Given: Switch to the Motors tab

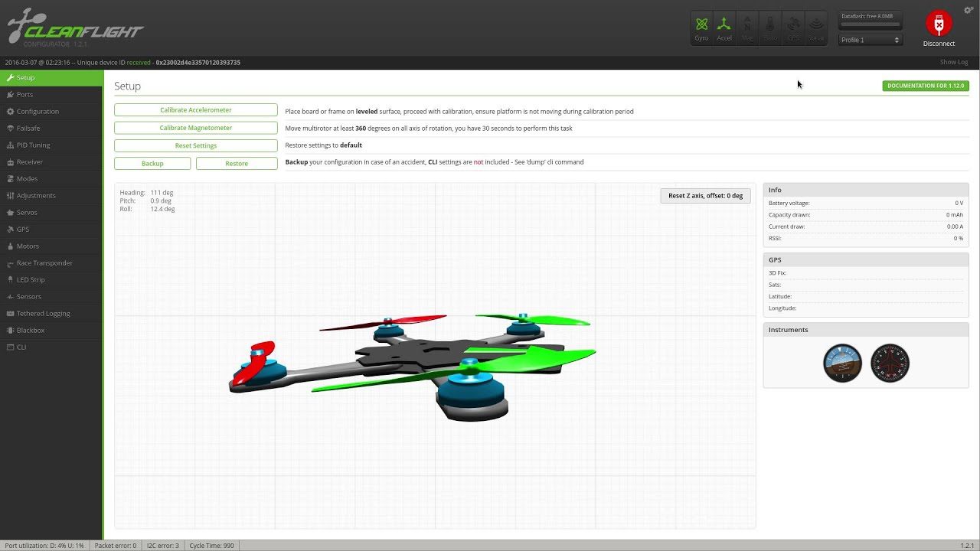Looking at the screenshot, I should pos(28,246).
